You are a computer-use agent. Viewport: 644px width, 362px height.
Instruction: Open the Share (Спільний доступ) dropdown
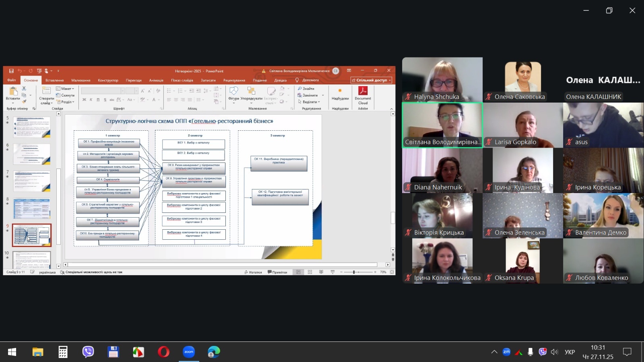click(x=371, y=80)
